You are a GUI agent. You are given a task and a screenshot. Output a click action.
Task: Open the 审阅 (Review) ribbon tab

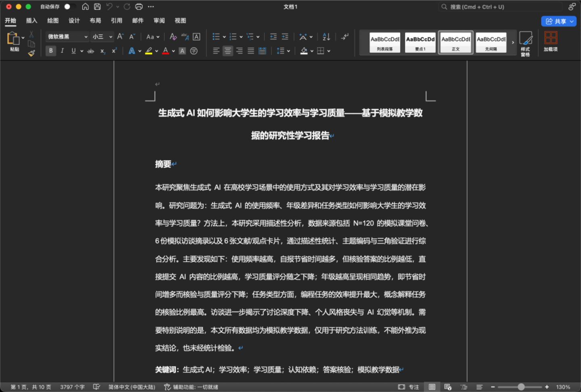159,21
